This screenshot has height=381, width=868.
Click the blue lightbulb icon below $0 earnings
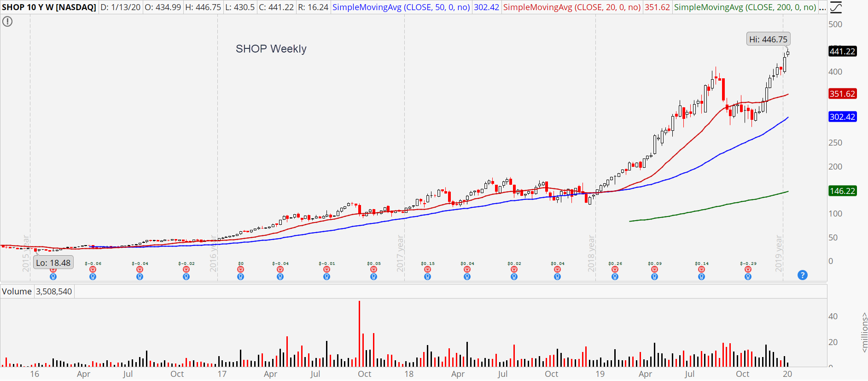(240, 277)
